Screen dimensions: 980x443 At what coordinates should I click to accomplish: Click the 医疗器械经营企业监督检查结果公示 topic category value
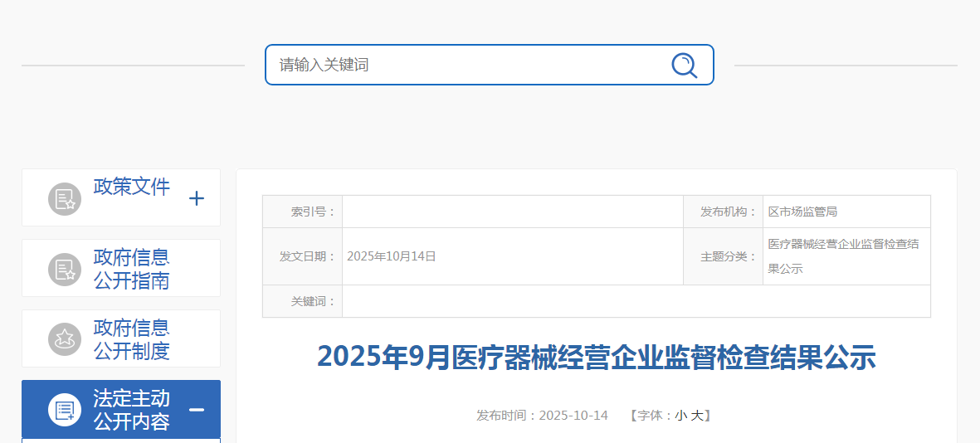click(843, 256)
